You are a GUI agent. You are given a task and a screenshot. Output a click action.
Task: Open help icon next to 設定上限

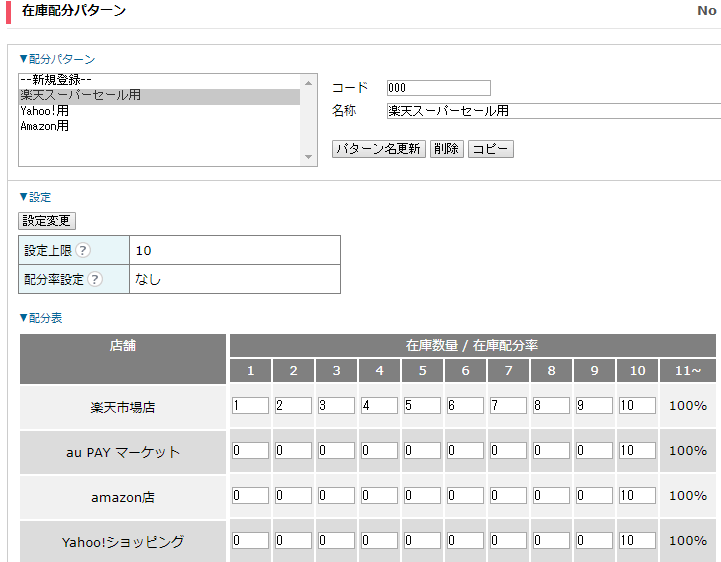pyautogui.click(x=83, y=250)
